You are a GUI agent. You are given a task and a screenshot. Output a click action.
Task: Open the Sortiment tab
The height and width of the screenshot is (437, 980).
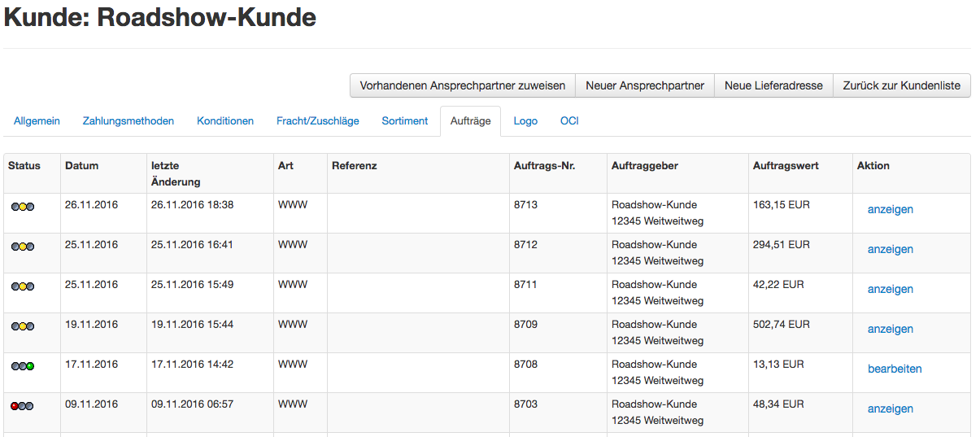pyautogui.click(x=405, y=120)
